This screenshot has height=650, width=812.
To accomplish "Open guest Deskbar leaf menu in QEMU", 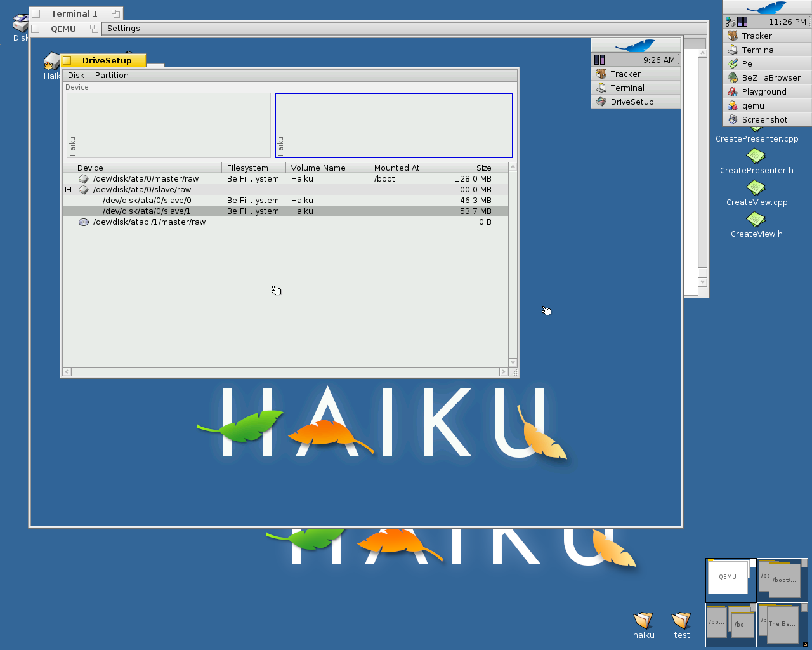I will point(636,46).
